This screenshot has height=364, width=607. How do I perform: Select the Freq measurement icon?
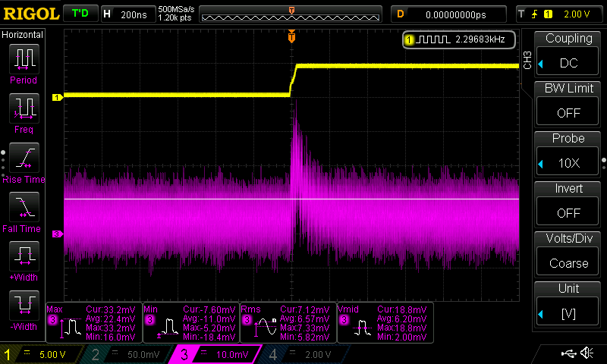pos(24,109)
